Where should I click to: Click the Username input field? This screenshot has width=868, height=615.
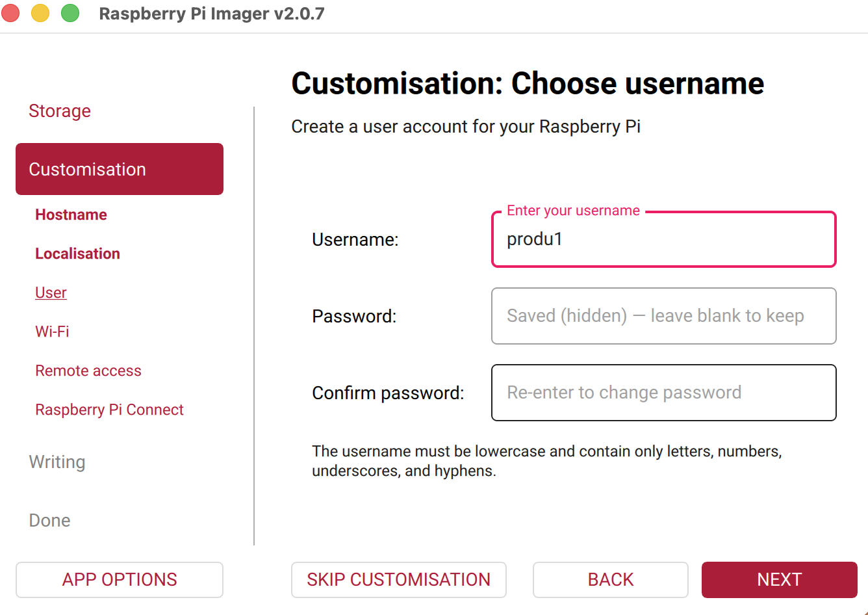[663, 239]
